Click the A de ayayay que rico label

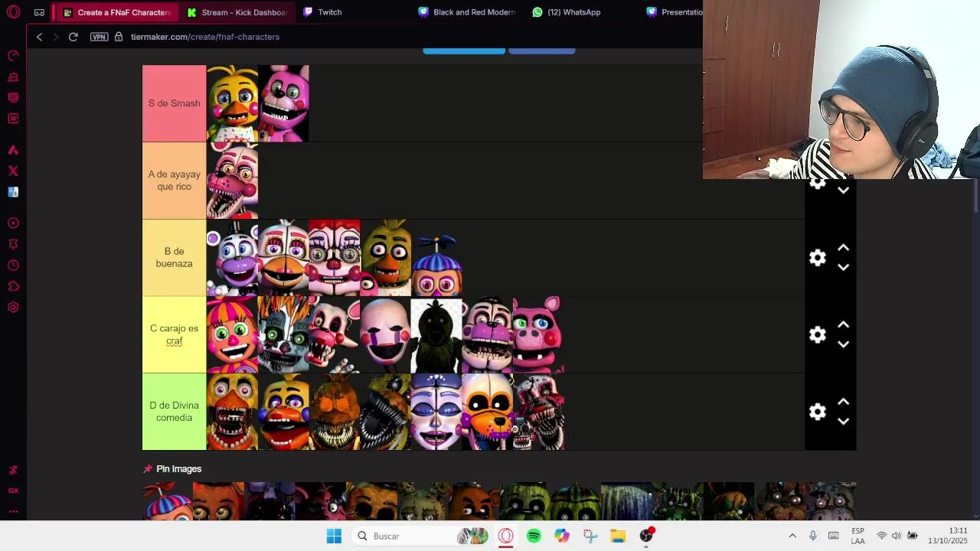click(x=174, y=181)
